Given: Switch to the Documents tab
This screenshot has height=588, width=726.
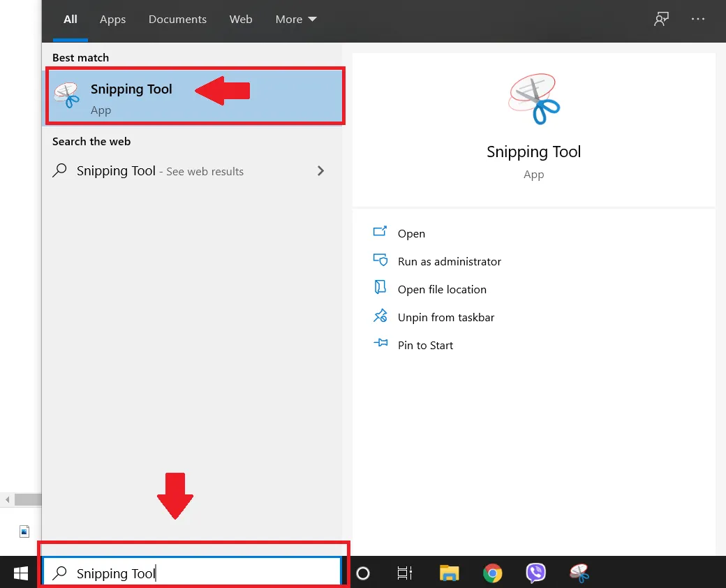Looking at the screenshot, I should point(177,19).
